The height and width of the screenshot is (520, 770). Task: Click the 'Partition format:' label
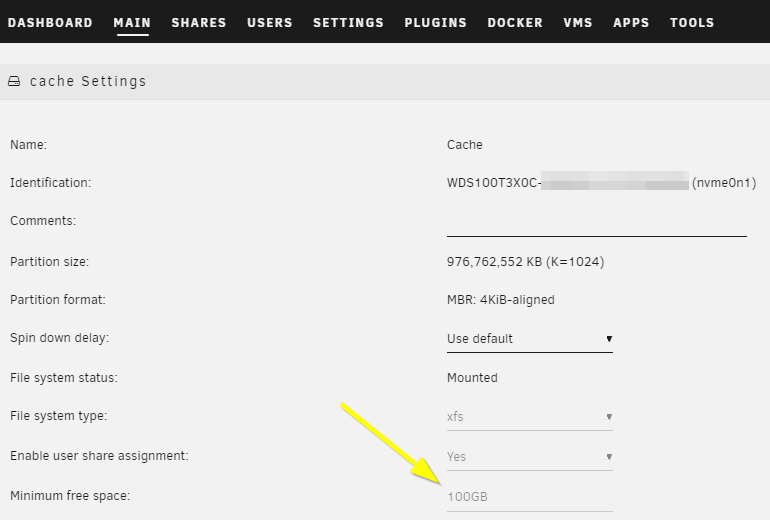pos(58,300)
